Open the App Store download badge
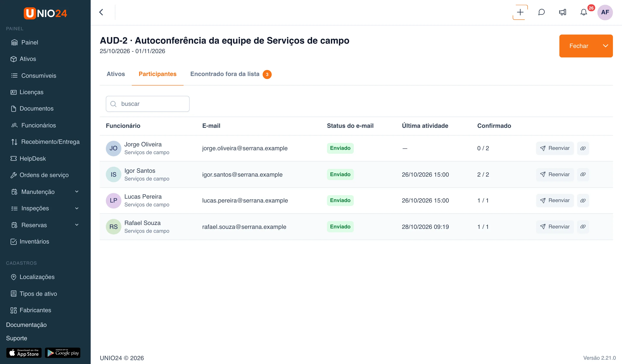The width and height of the screenshot is (622, 364). 24,353
